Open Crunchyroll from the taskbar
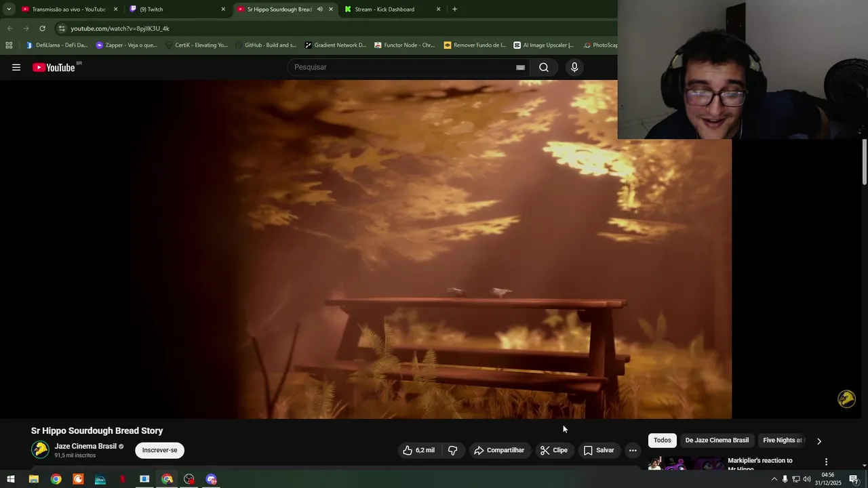This screenshot has height=488, width=868. [x=78, y=479]
